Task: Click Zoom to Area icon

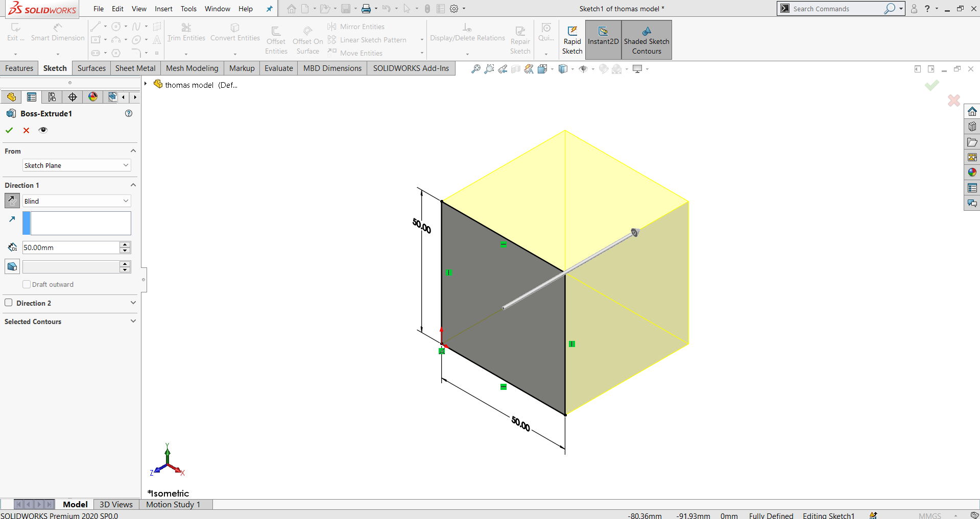Action: click(x=489, y=69)
